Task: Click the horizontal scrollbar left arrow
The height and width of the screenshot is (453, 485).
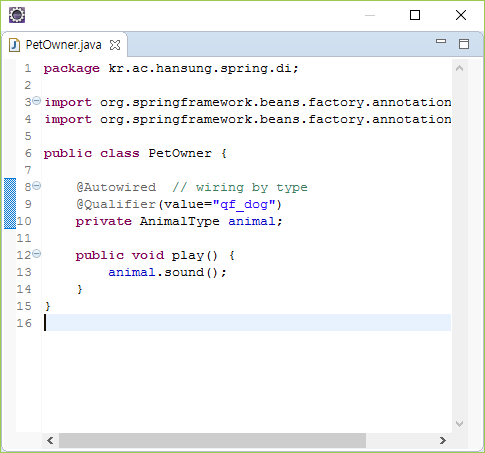Action: [x=50, y=440]
